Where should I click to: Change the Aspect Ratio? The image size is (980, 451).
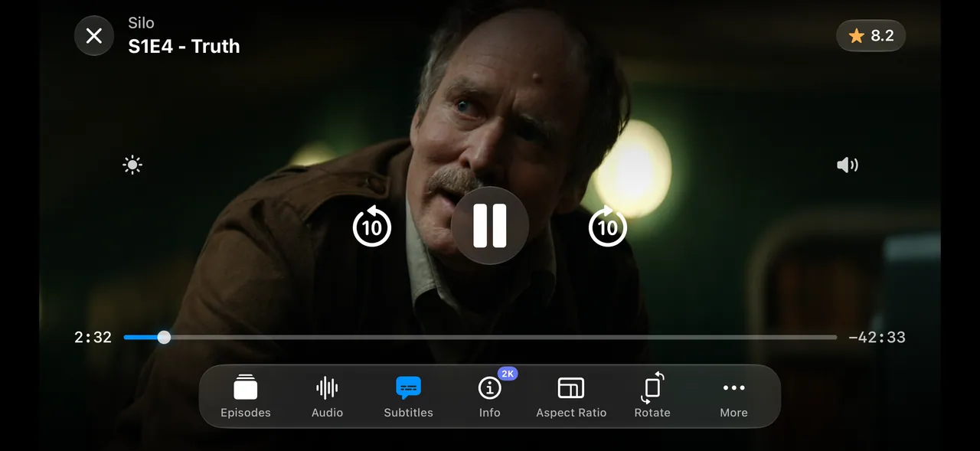point(571,397)
